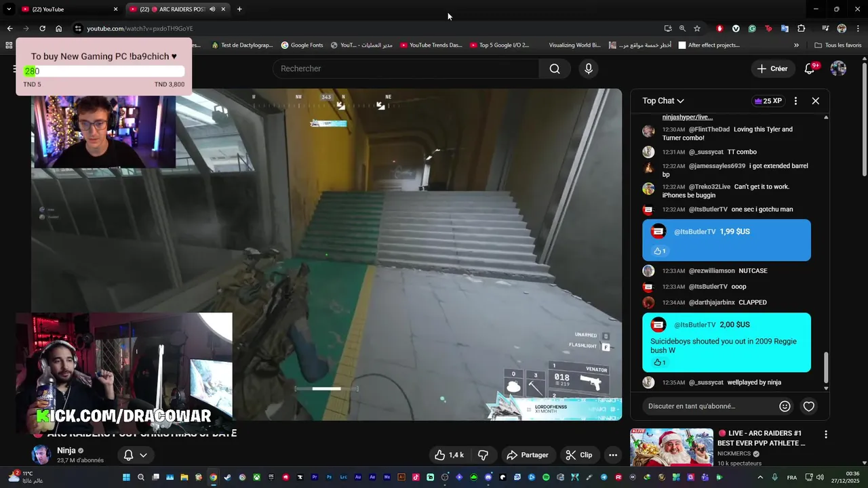The image size is (868, 488).
Task: Click the Discuter chat input field
Action: click(709, 406)
